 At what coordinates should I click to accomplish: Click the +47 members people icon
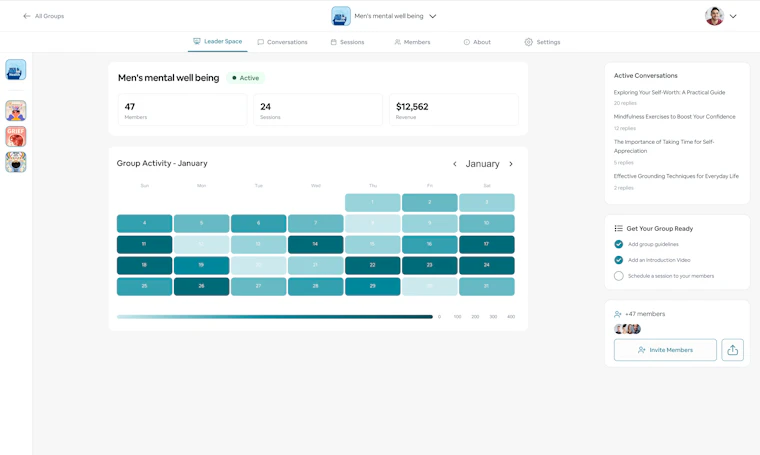[x=618, y=314]
